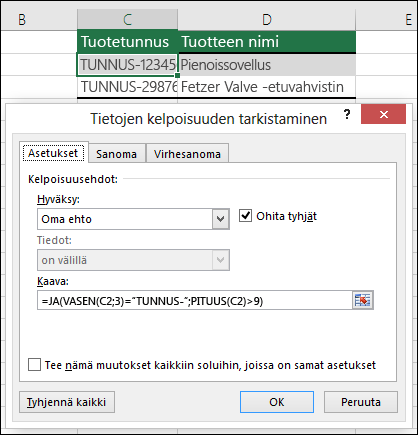The height and width of the screenshot is (435, 418).
Task: Close the Tietojen kelpoisuuden tarkistaminen dialog
Action: click(383, 114)
